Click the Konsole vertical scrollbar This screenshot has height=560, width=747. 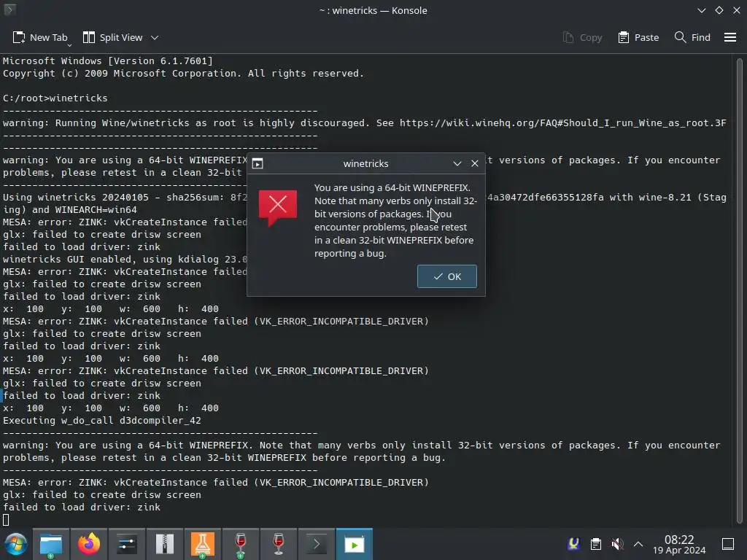pyautogui.click(x=739, y=290)
